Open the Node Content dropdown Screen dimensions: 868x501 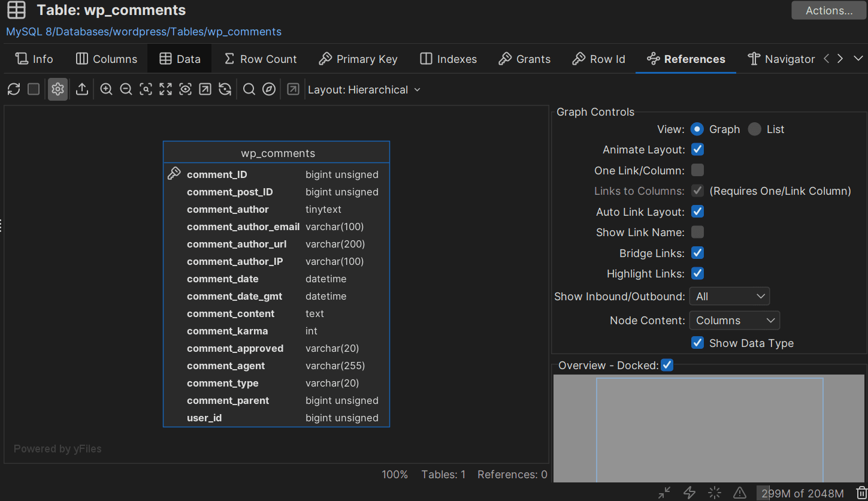[x=734, y=320]
